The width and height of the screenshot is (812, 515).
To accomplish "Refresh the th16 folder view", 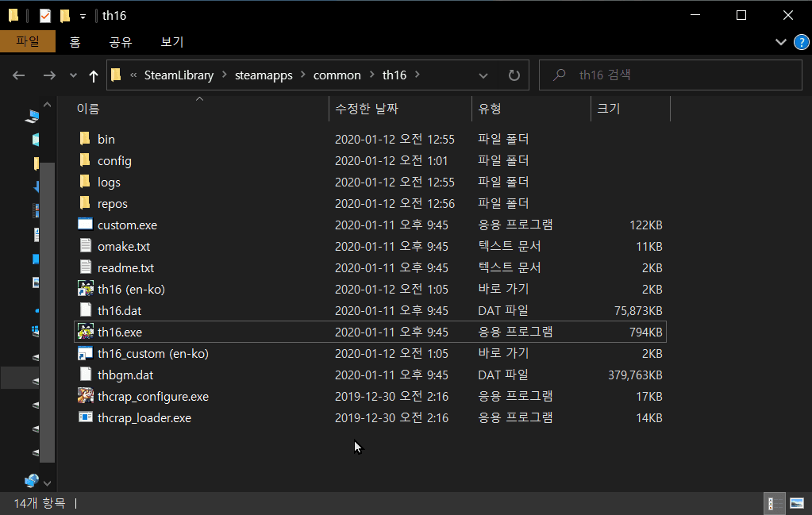I will pos(514,75).
